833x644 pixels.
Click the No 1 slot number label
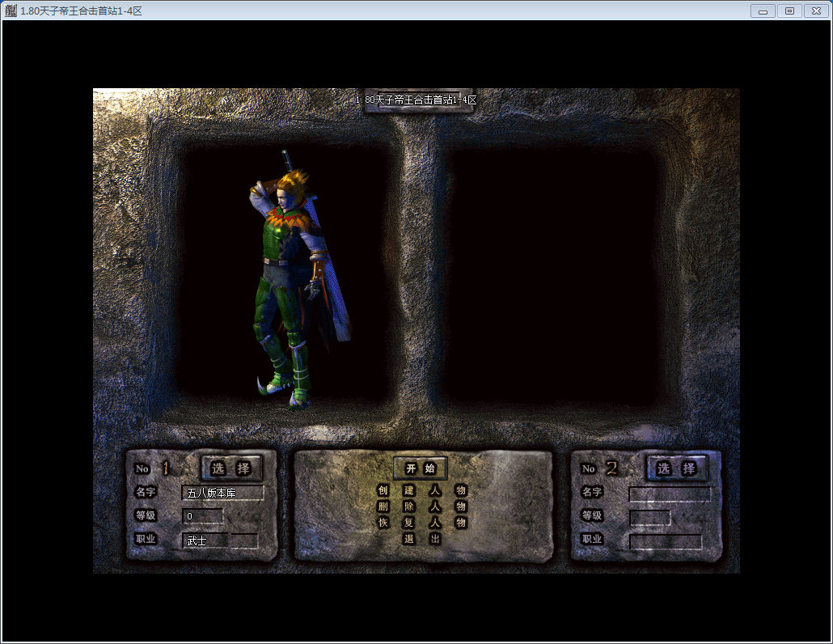click(x=153, y=468)
